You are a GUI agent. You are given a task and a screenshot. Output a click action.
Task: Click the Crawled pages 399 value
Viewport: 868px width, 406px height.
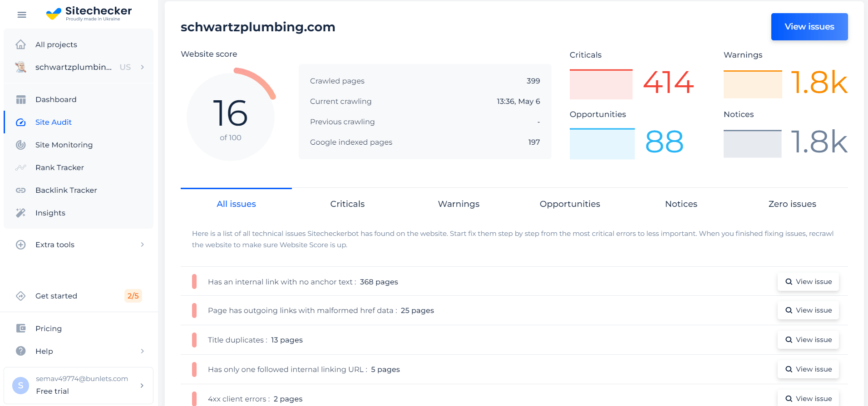tap(533, 81)
